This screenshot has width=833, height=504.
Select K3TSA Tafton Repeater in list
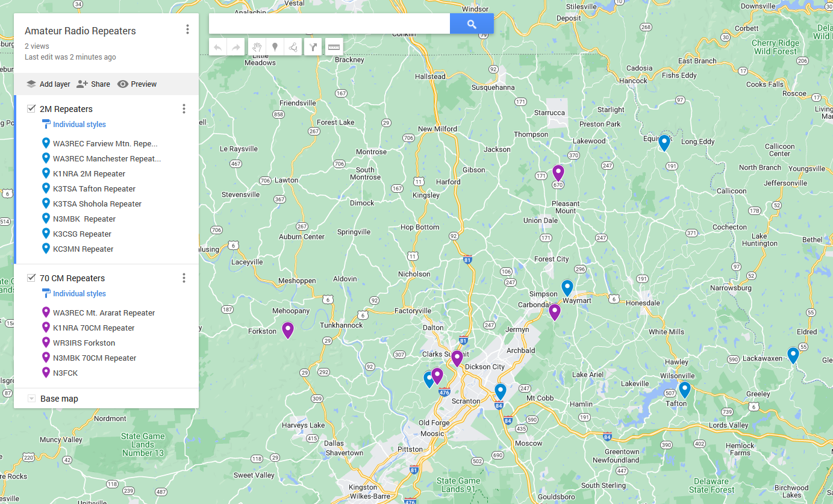click(x=94, y=189)
